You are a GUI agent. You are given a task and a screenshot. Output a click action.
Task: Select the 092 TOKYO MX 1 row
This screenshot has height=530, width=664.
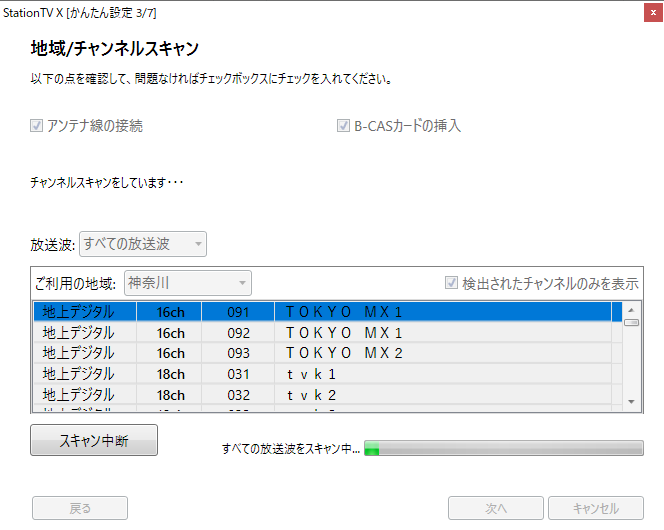click(327, 333)
